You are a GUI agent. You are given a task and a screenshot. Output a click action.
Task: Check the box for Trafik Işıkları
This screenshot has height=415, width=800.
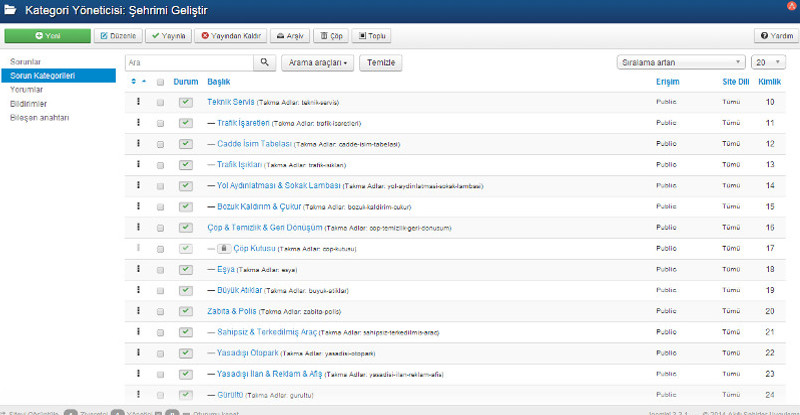point(160,165)
